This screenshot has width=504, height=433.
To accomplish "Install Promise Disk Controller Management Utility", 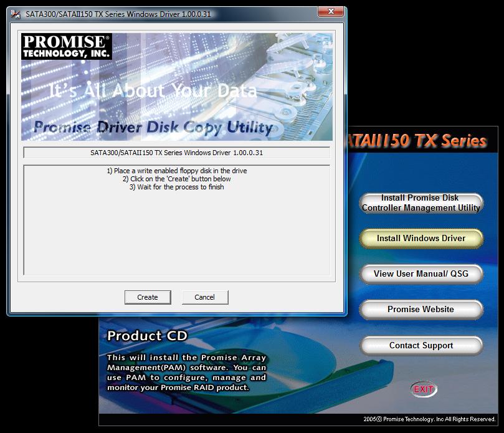I will (421, 203).
